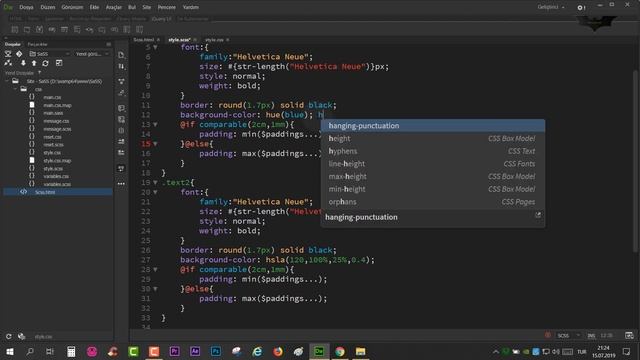Choose max-height from the autocomplete list

pyautogui.click(x=433, y=176)
